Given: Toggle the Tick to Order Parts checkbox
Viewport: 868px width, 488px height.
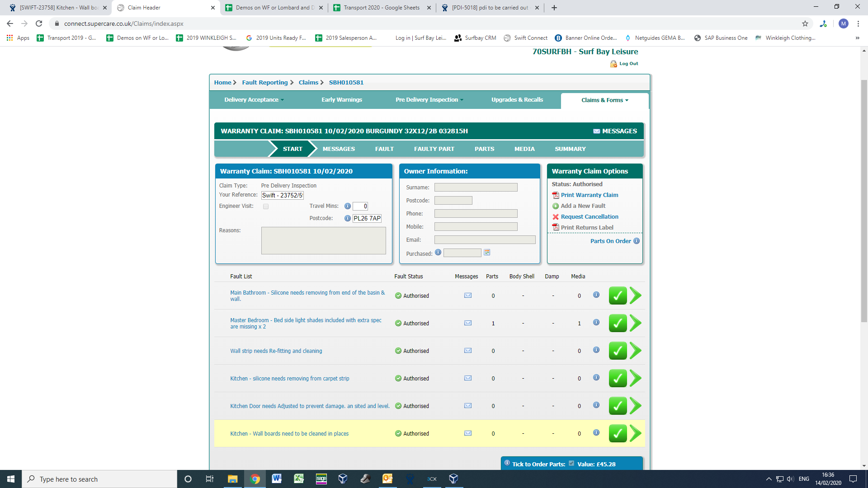Looking at the screenshot, I should 571,463.
